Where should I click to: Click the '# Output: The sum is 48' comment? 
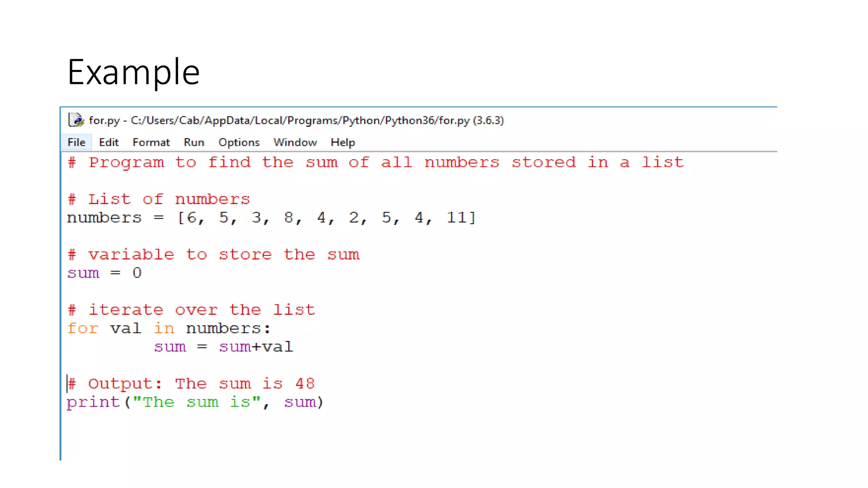pos(191,384)
